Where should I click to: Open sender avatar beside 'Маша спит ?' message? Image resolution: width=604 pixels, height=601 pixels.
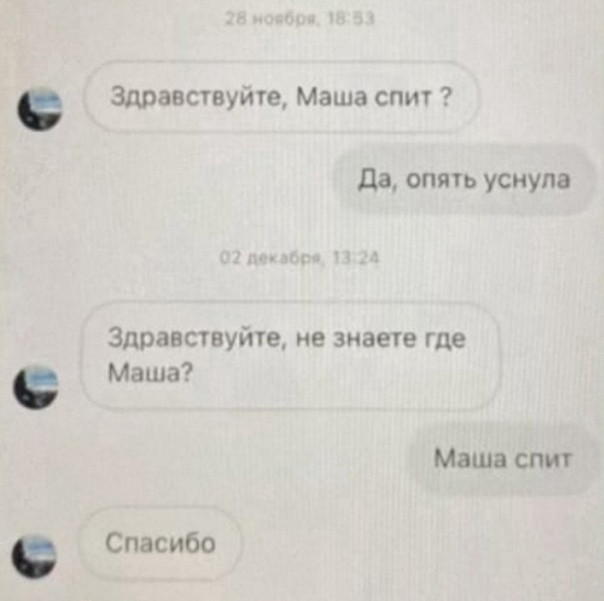[x=40, y=107]
